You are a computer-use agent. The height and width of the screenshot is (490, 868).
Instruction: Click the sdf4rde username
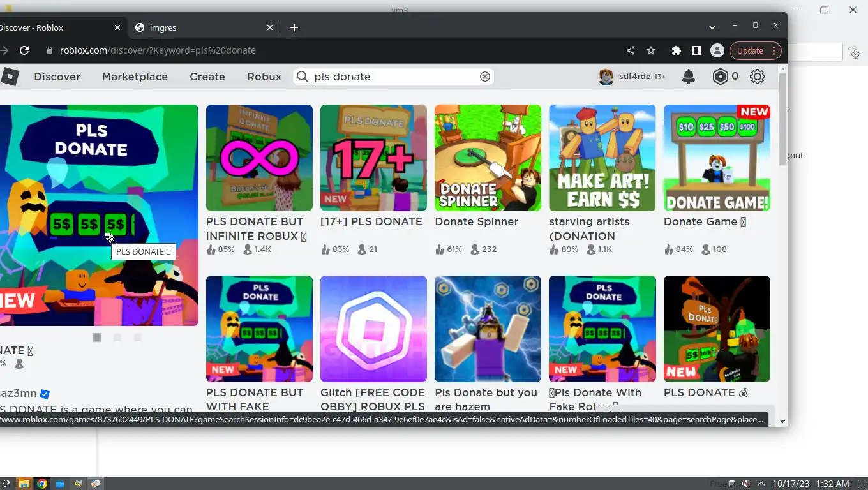(634, 77)
